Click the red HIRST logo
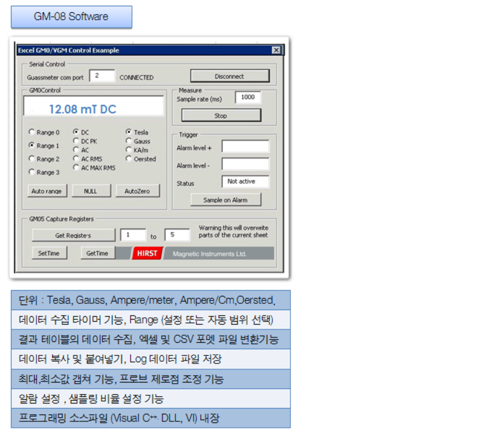Screen dimensions: 504x437 tap(148, 254)
